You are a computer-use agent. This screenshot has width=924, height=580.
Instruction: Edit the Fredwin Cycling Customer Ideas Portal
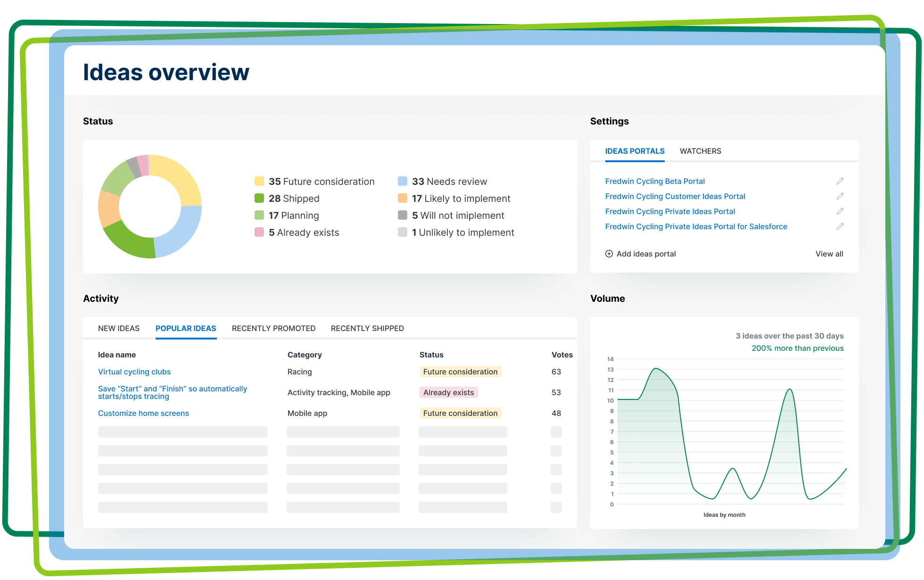840,196
